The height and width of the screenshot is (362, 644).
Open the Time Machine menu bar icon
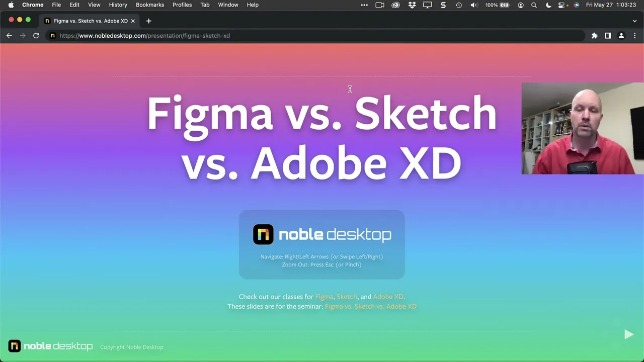459,5
